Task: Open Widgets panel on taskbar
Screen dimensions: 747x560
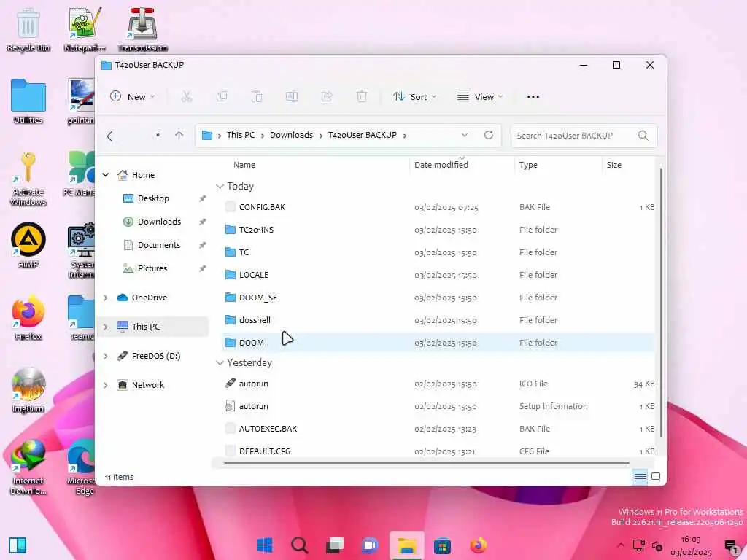Action: coord(18,545)
